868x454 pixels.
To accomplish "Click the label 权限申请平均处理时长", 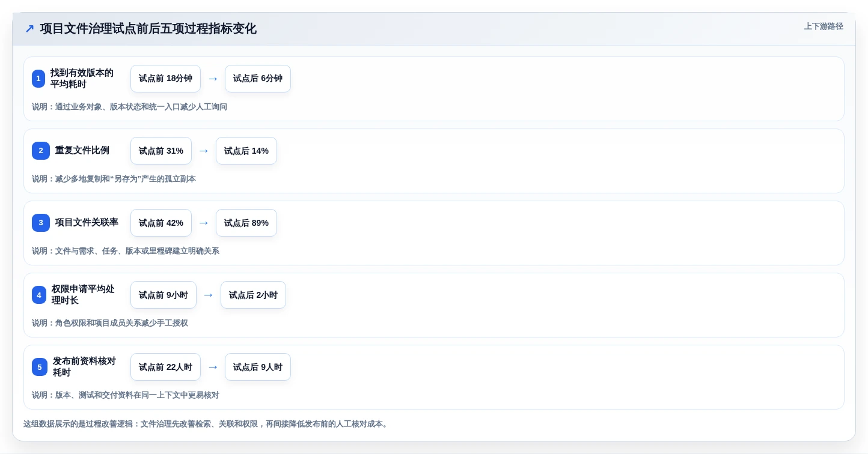I will [83, 295].
